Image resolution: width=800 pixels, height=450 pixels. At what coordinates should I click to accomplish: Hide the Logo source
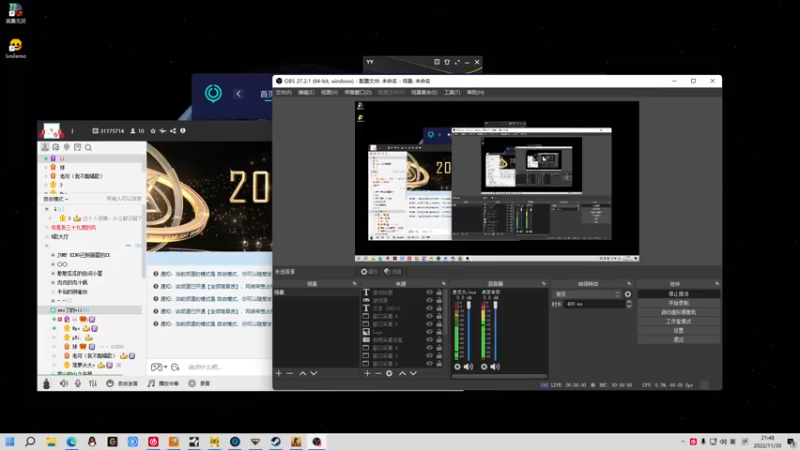click(429, 332)
